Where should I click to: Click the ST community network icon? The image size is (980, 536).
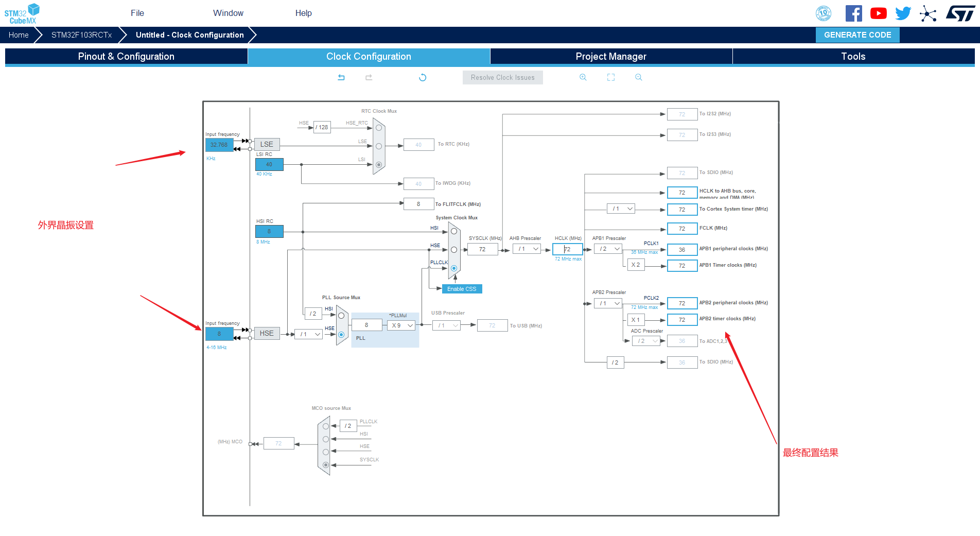[928, 13]
